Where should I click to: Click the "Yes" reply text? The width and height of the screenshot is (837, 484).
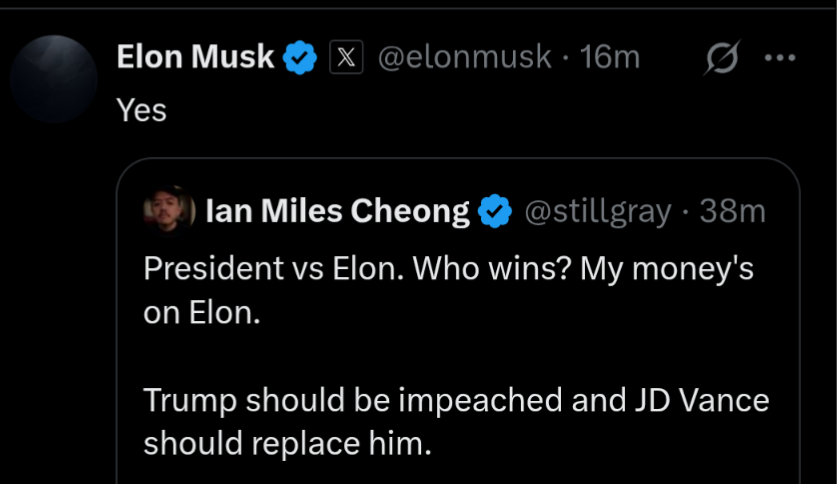[141, 110]
